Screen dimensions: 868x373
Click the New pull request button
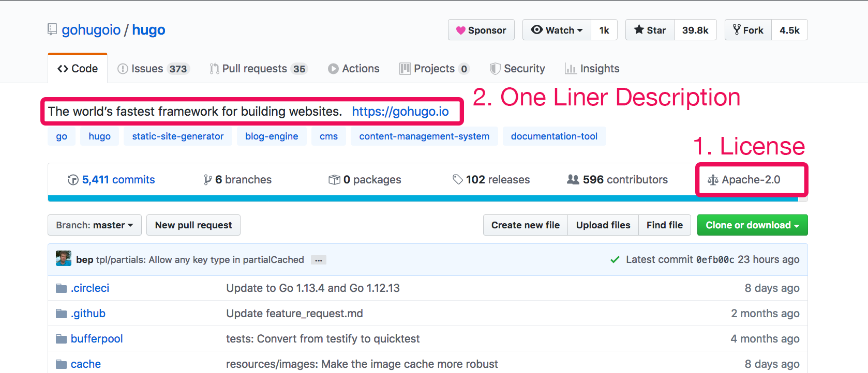pyautogui.click(x=193, y=225)
